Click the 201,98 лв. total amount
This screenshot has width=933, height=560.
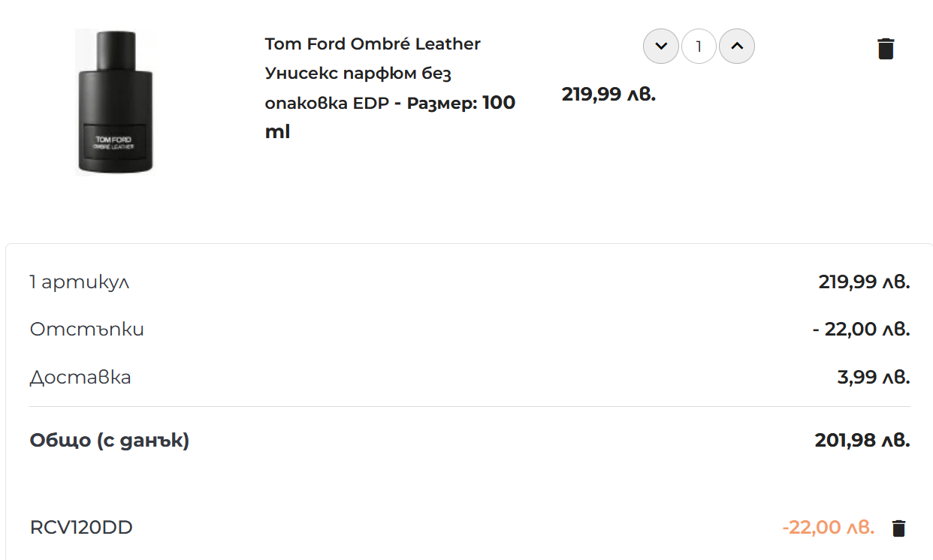(862, 440)
